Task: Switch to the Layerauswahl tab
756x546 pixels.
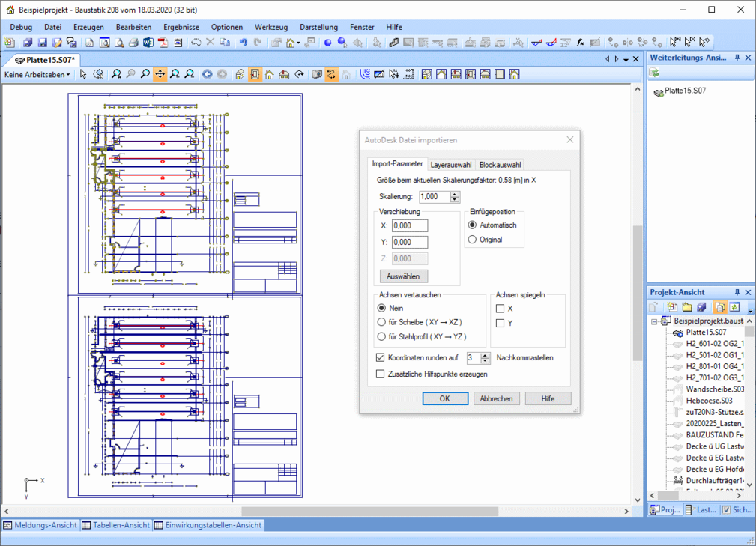Action: (450, 165)
